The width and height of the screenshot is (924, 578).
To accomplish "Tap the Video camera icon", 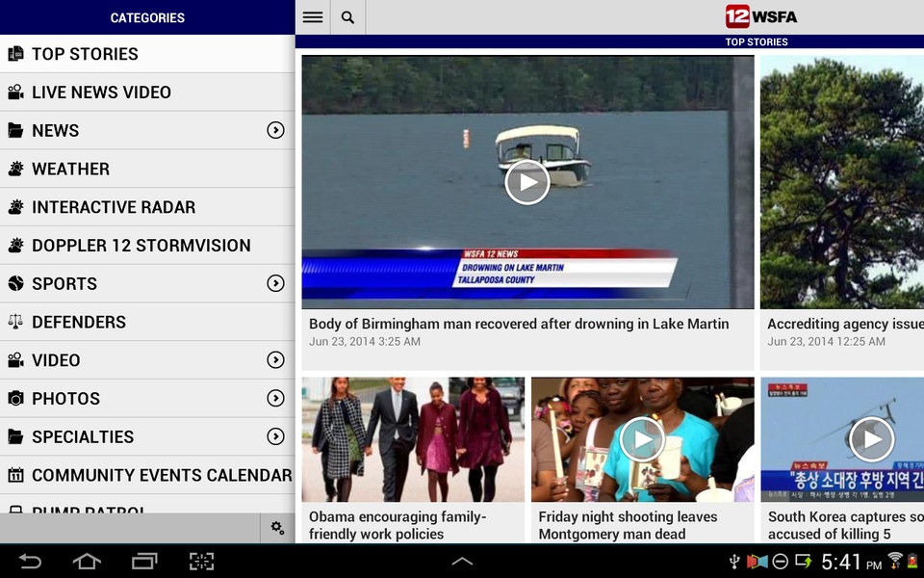I will 16,360.
